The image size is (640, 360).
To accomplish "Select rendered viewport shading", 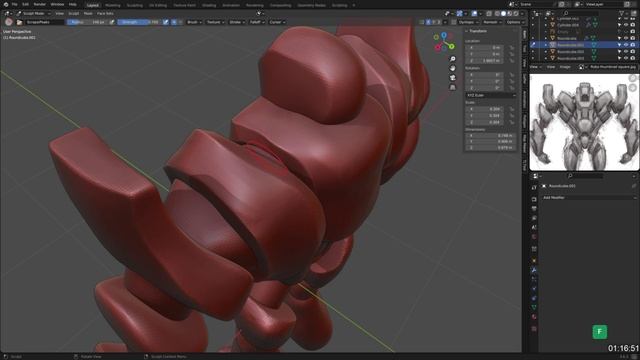I will click(516, 13).
